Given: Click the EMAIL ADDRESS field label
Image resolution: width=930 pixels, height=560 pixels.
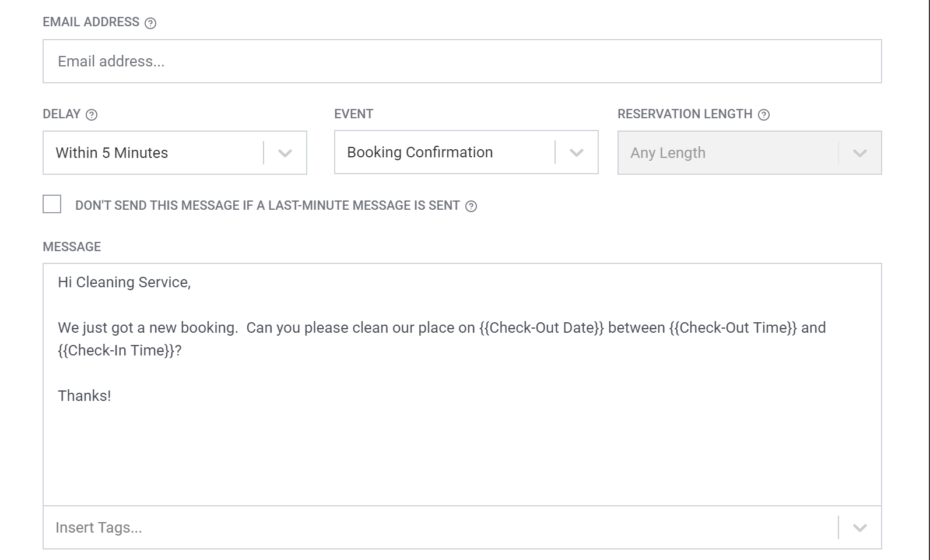Looking at the screenshot, I should tap(91, 22).
